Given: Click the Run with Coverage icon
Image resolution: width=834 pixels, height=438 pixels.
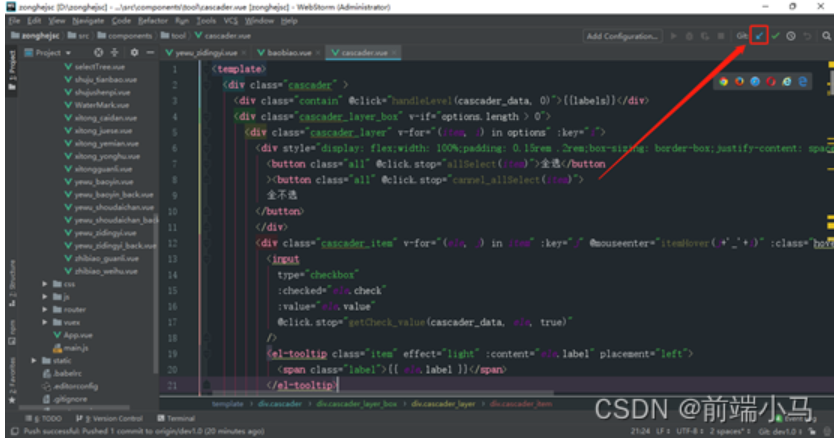Looking at the screenshot, I should (x=705, y=36).
